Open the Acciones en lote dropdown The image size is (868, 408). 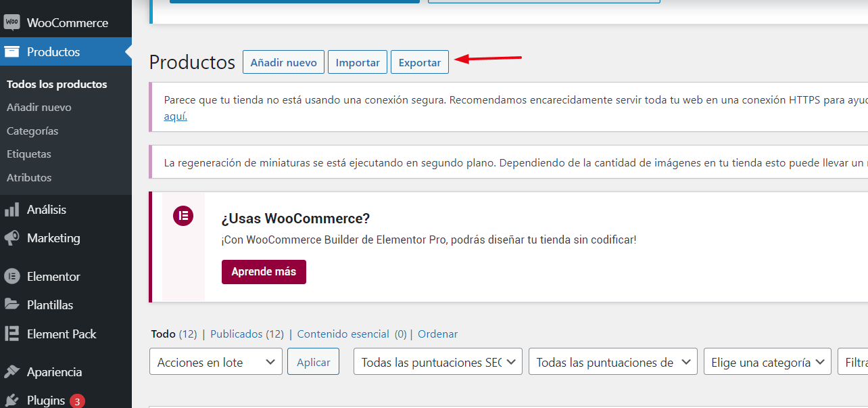tap(216, 362)
